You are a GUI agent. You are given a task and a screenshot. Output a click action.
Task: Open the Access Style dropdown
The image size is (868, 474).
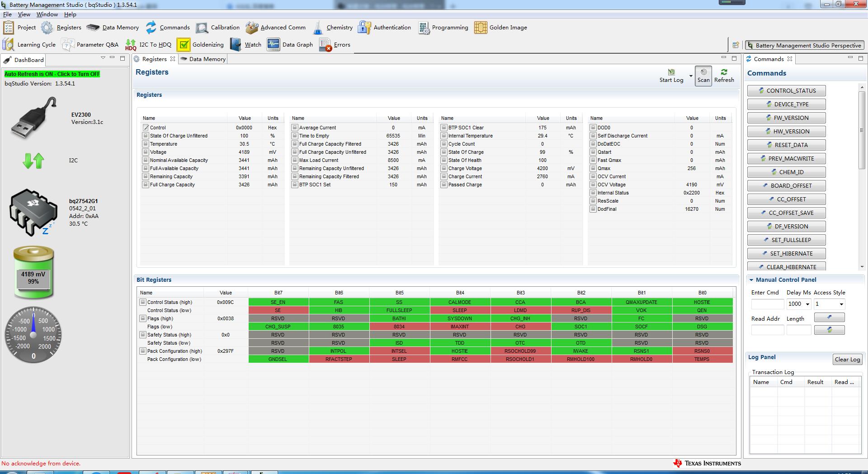point(841,304)
